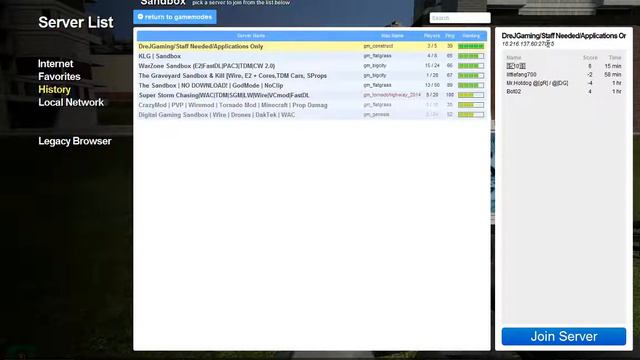
Task: Select the CrazyMod | PVP server row
Action: [311, 105]
